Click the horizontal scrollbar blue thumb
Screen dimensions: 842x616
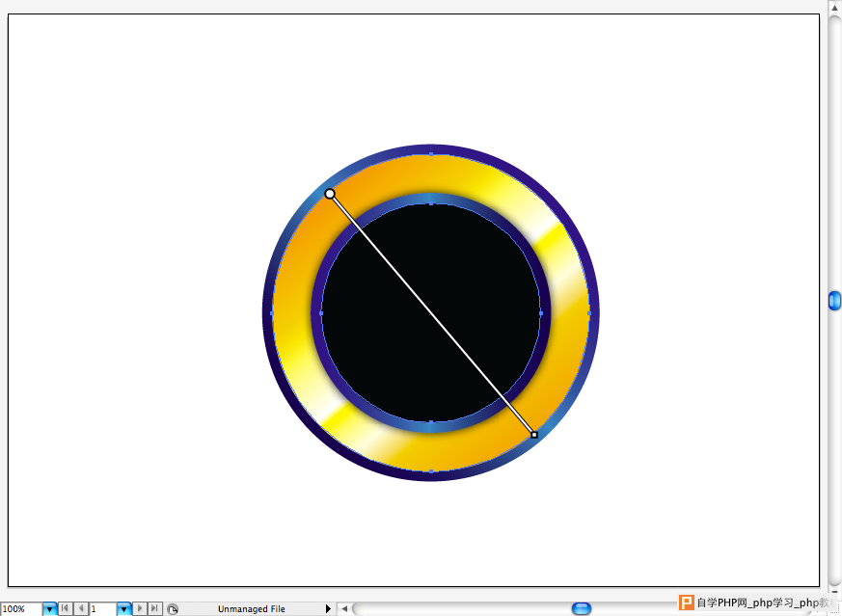coord(582,608)
